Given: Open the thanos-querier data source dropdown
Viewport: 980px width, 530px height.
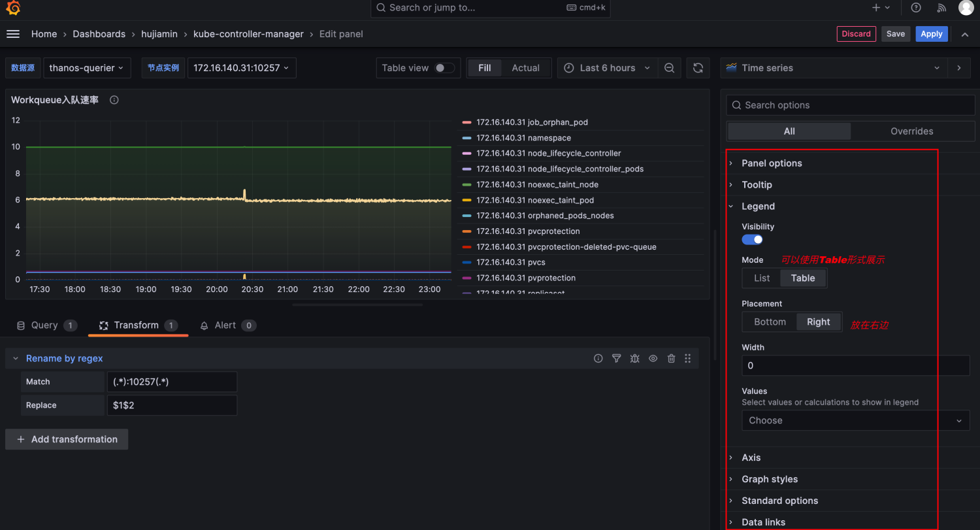Looking at the screenshot, I should (87, 68).
